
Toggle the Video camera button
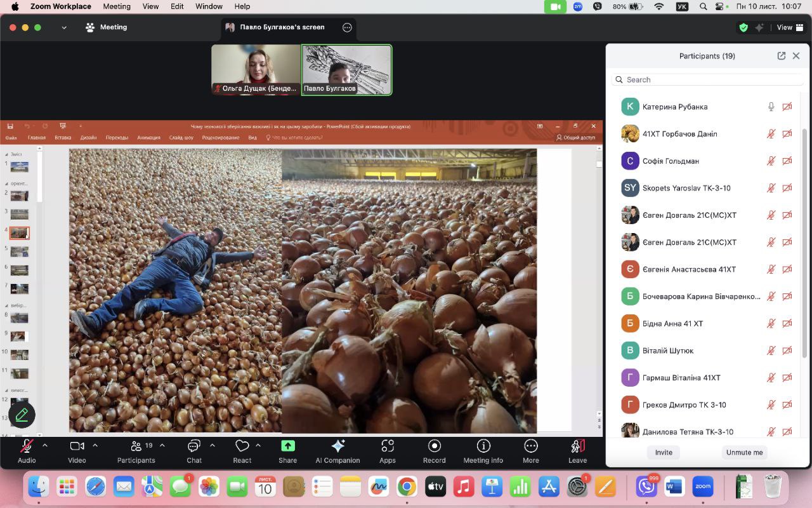tap(77, 446)
